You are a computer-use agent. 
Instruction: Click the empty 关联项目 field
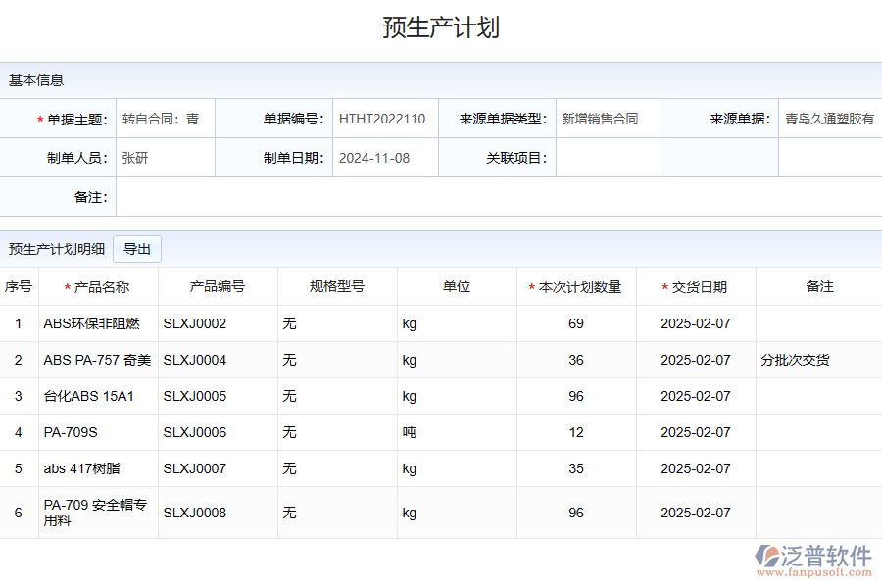[608, 158]
